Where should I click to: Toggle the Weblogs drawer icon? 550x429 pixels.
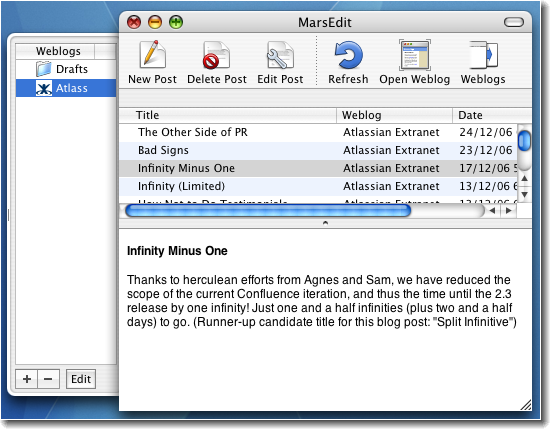(483, 55)
